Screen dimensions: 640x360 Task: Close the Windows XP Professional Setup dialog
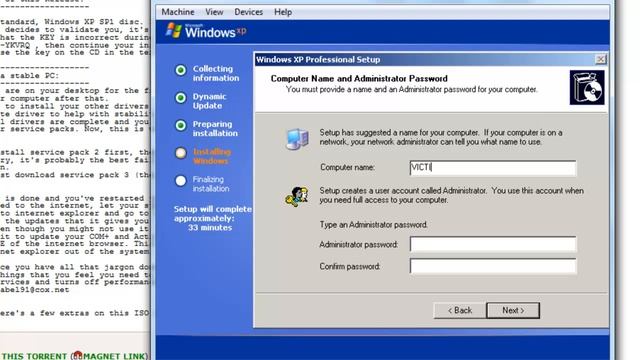click(x=600, y=59)
